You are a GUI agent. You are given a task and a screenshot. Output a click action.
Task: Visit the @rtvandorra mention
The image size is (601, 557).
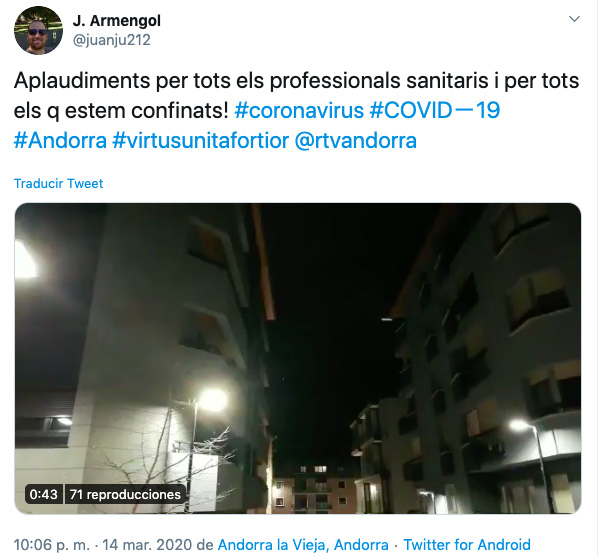[x=356, y=140]
